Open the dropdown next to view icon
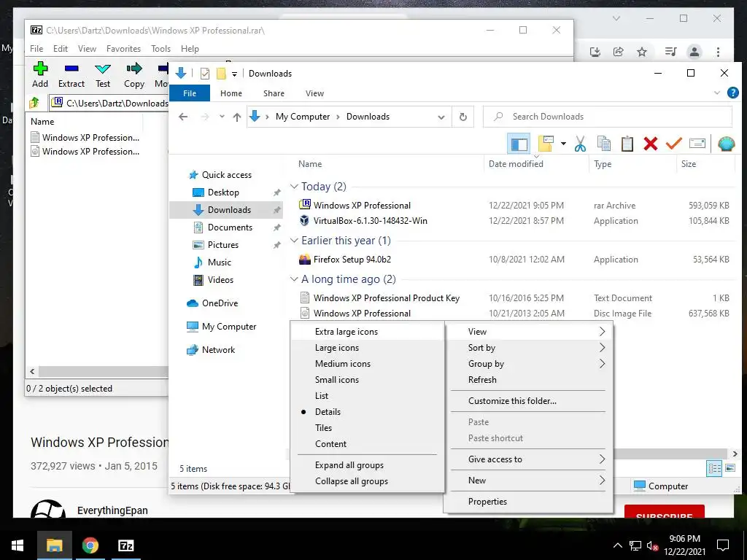The height and width of the screenshot is (560, 747). (563, 144)
